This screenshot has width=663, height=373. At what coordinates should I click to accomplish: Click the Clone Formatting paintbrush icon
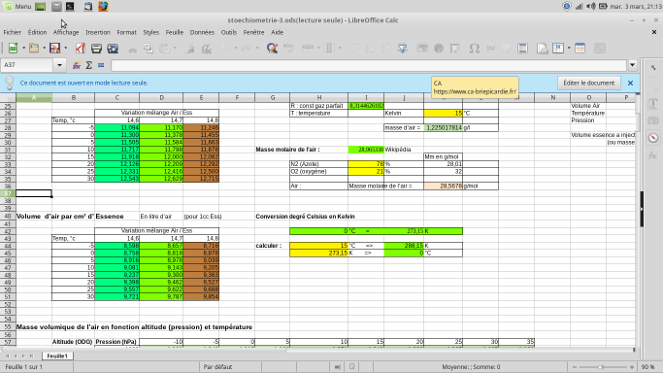point(190,48)
